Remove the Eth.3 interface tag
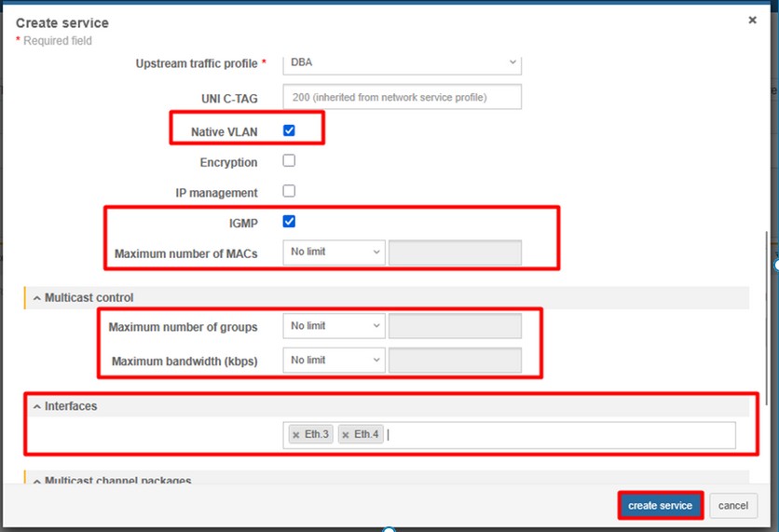779x532 pixels. pyautogui.click(x=296, y=435)
